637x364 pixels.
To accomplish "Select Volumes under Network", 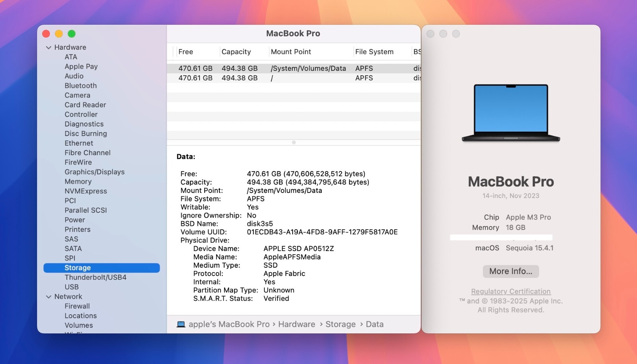I will [x=79, y=325].
